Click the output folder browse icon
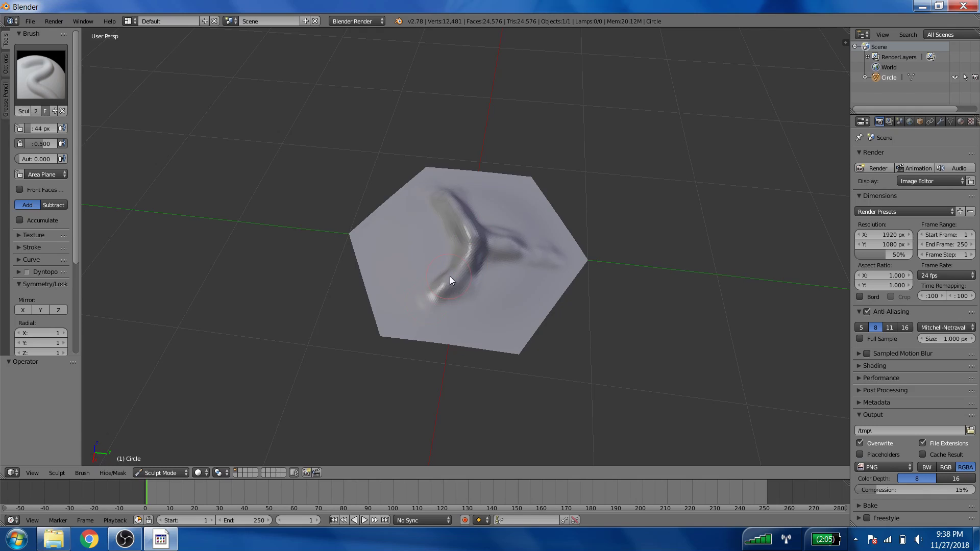Screen dimensions: 980x551 click(970, 431)
